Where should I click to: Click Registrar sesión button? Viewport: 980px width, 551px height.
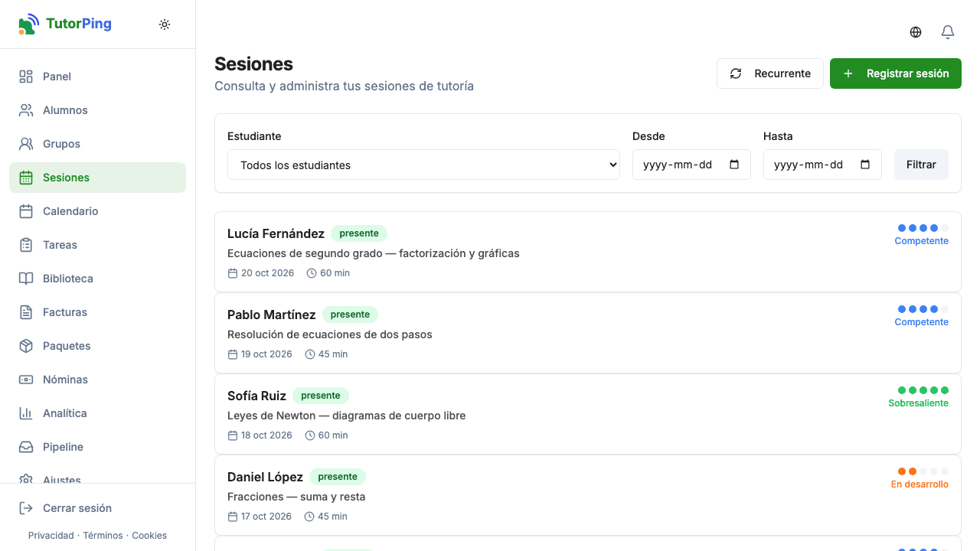pyautogui.click(x=896, y=73)
